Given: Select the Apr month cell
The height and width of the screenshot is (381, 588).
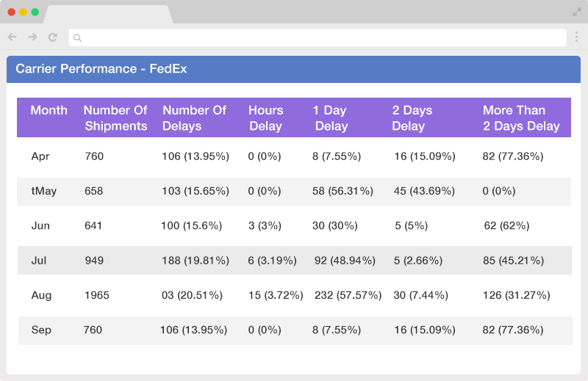Looking at the screenshot, I should click(40, 156).
